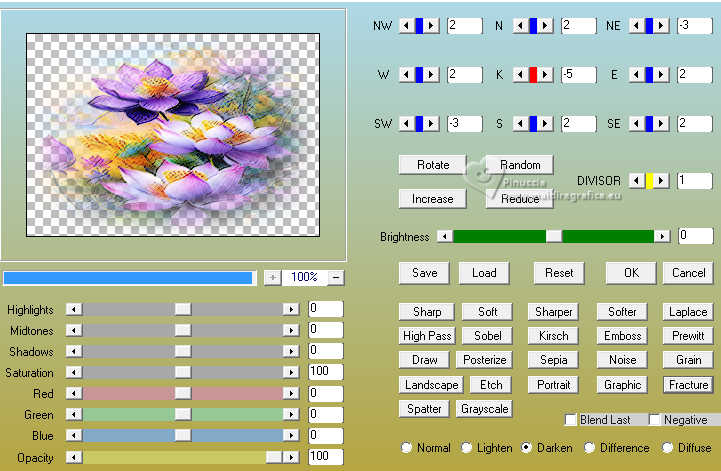The width and height of the screenshot is (721, 471).
Task: Save the current filter settings
Action: pyautogui.click(x=424, y=273)
